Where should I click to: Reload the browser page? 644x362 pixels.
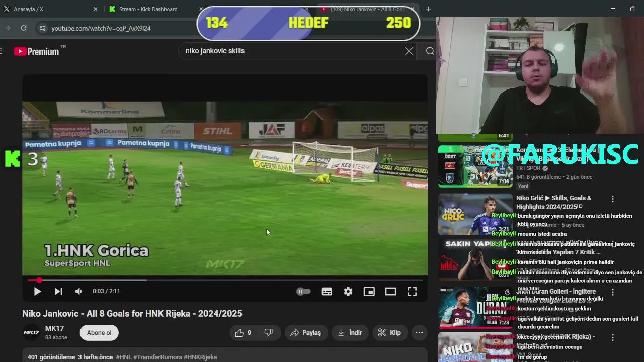point(24,28)
